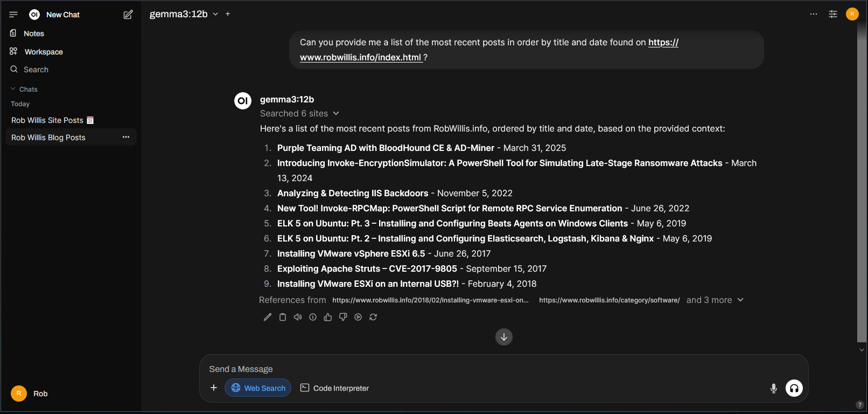Viewport: 868px width, 414px height.
Task: Open the chat controls sliders icon
Action: [833, 14]
